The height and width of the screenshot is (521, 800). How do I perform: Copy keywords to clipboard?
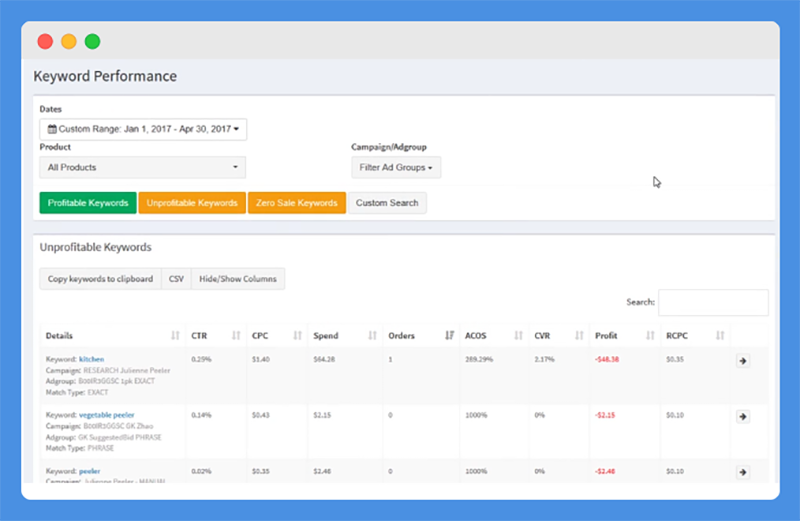pyautogui.click(x=100, y=279)
